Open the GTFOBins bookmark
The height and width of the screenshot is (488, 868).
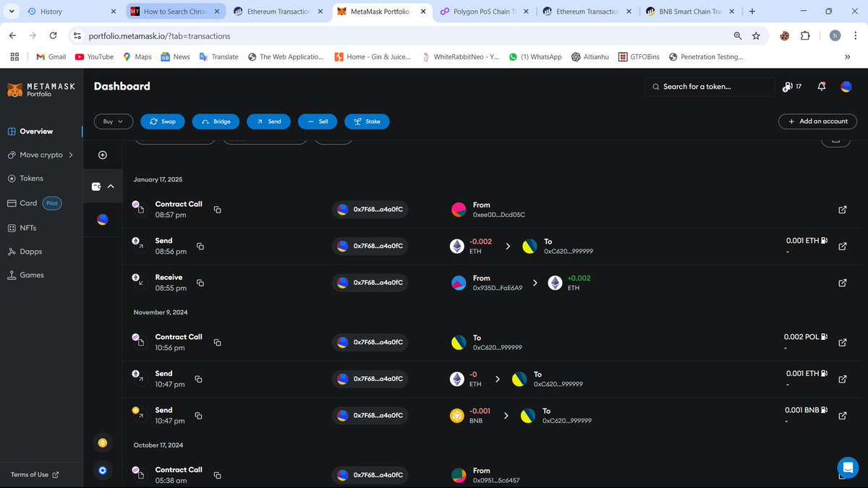(639, 56)
